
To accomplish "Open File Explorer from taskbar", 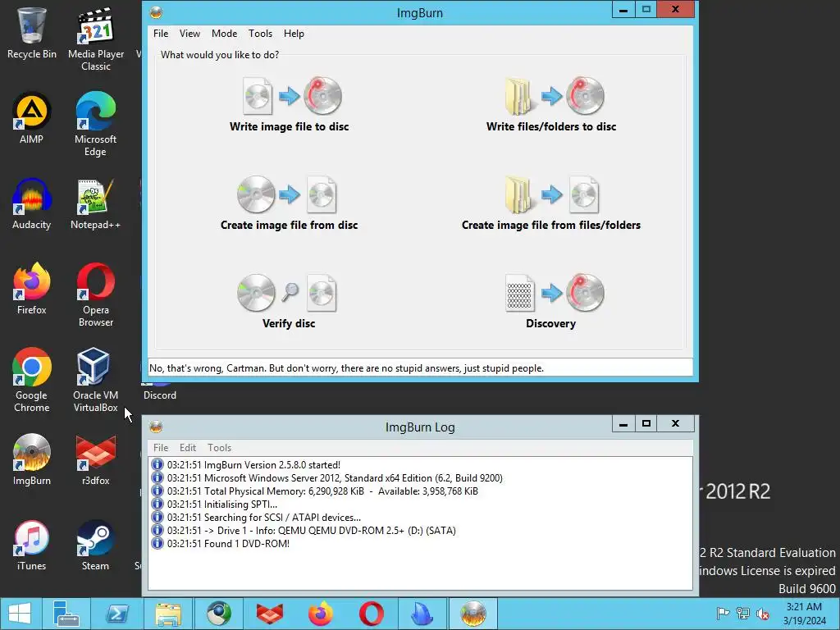I will click(x=168, y=614).
